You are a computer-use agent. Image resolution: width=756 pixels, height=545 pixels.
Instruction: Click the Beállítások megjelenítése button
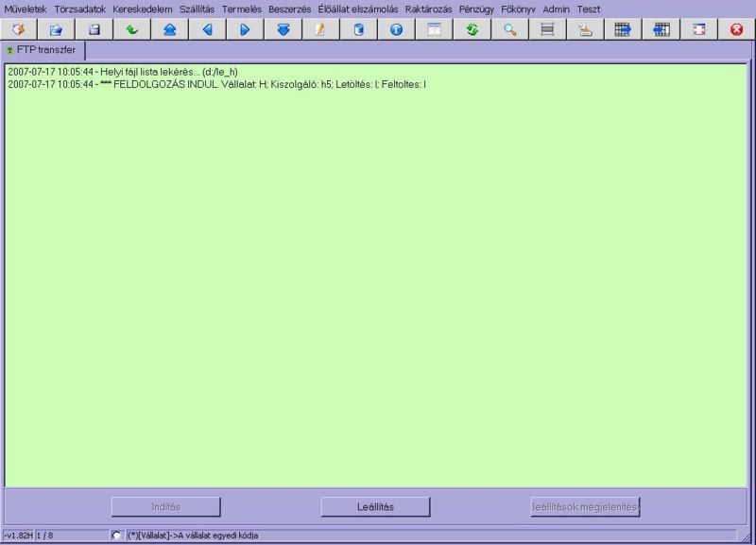[585, 506]
